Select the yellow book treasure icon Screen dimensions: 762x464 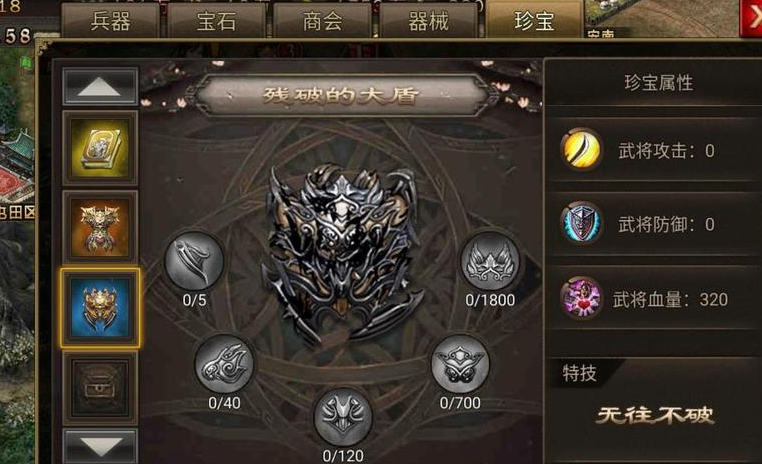coord(100,148)
